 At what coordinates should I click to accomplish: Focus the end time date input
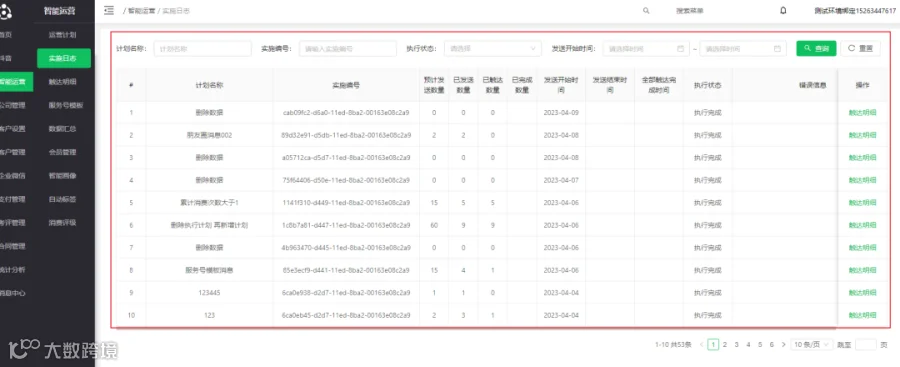tap(742, 49)
